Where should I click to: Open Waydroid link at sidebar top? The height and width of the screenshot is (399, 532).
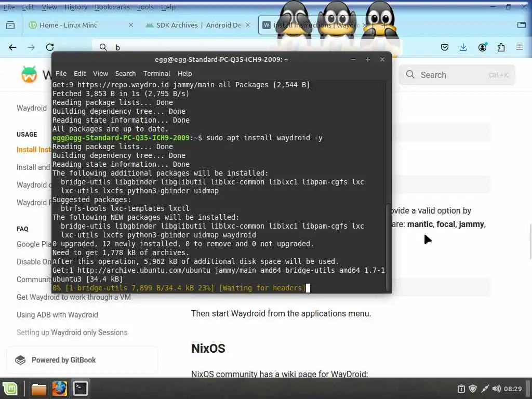click(x=32, y=108)
